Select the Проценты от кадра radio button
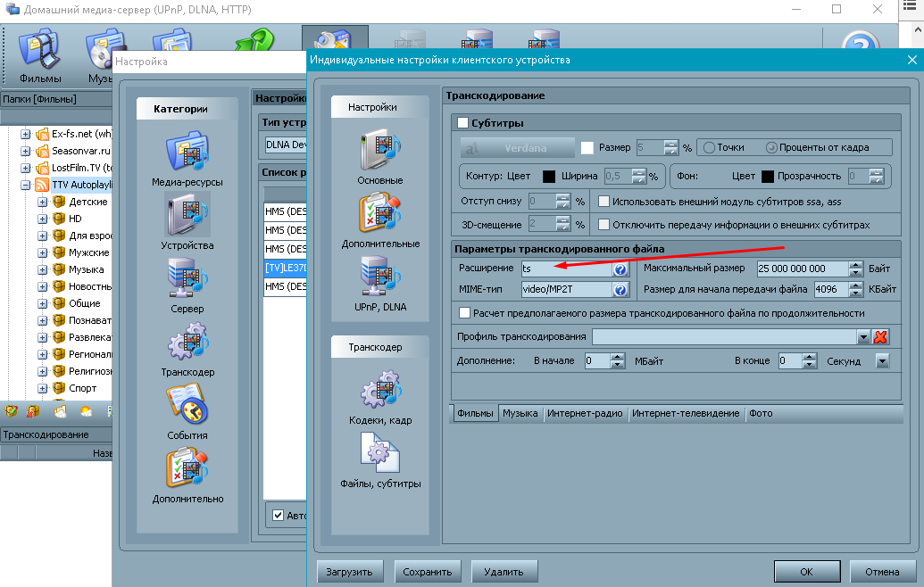The height and width of the screenshot is (587, 924). (771, 148)
